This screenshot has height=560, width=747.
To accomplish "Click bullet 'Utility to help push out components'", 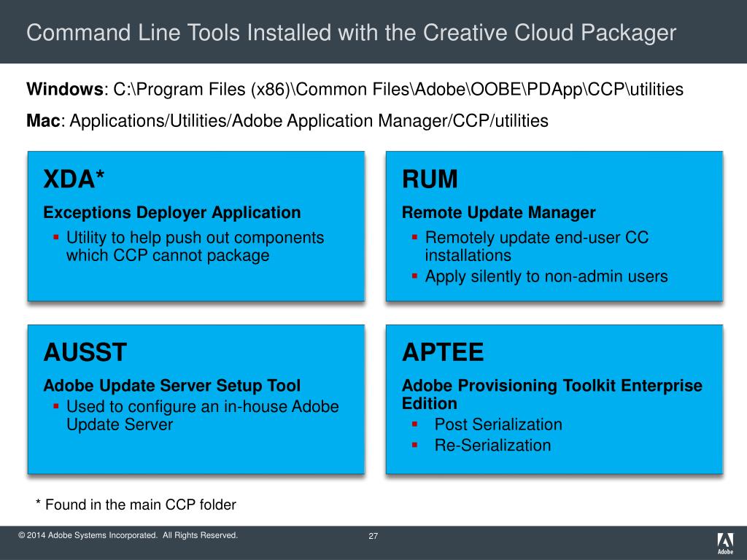I will coord(196,246).
